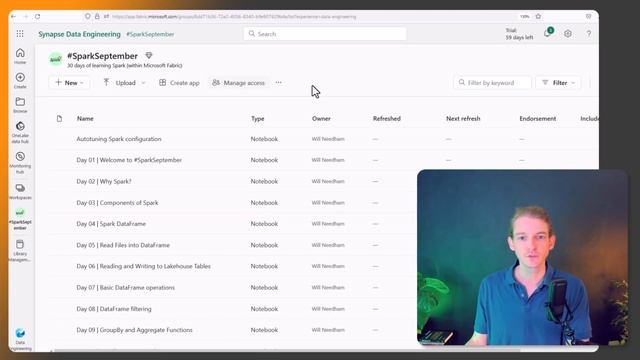Screen dimensions: 640x360
Task: Open the Upload dropdown
Action: coord(124,82)
